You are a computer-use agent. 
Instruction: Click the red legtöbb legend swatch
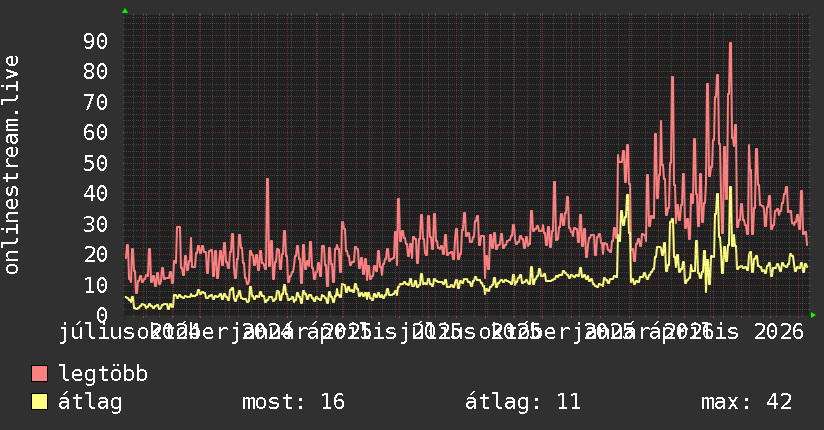[x=39, y=373]
